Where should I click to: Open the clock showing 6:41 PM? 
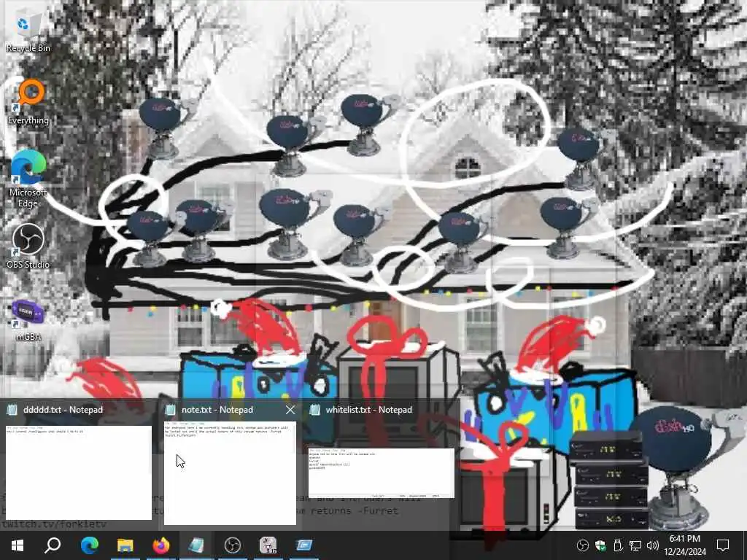pos(685,545)
